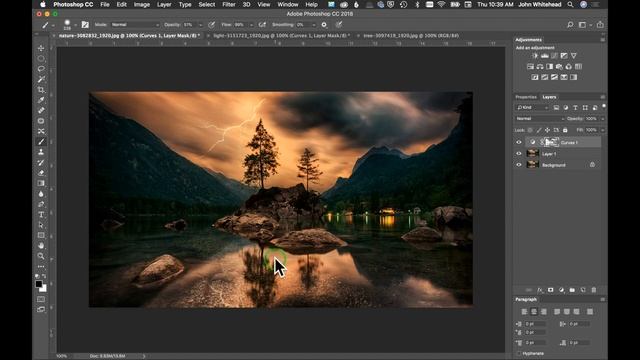The image size is (640, 360).
Task: Open Smoothing value dropdown
Action: 313,25
